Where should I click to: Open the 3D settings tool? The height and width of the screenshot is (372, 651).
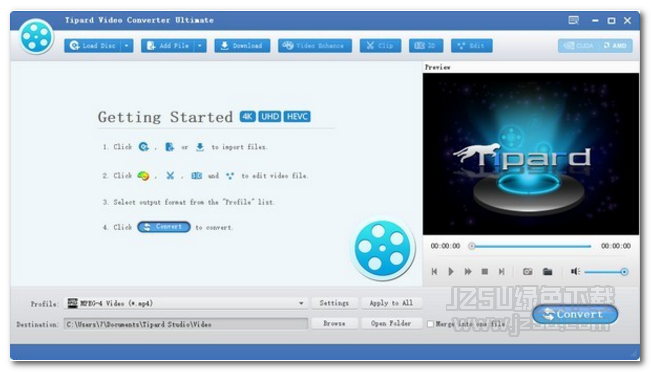tap(426, 46)
